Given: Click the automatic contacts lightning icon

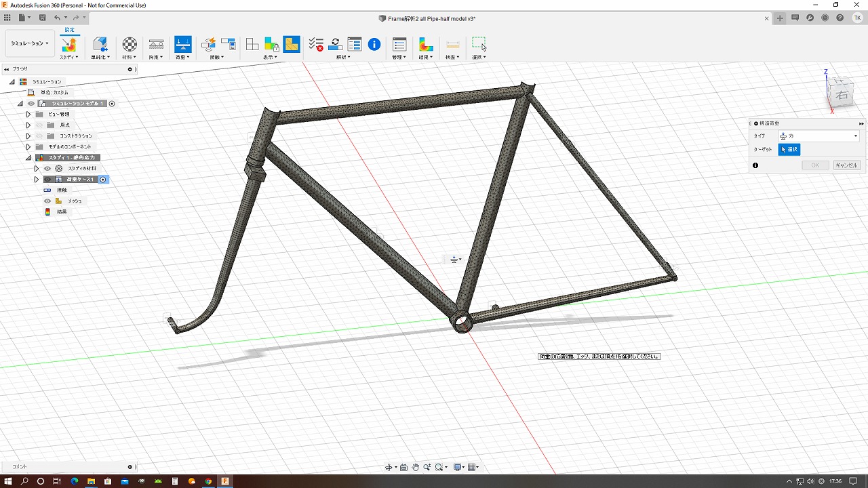Looking at the screenshot, I should click(209, 45).
